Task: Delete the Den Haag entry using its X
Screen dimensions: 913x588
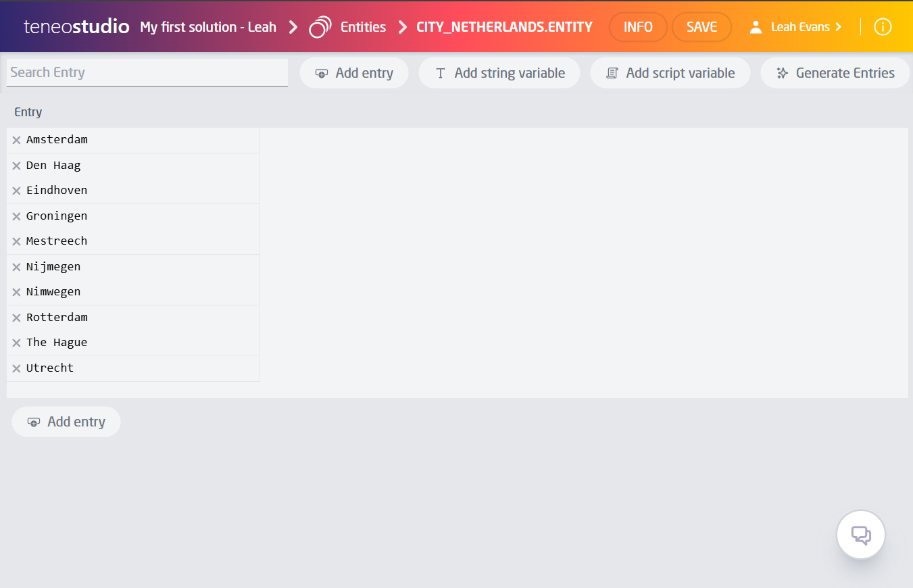Action: [x=16, y=166]
